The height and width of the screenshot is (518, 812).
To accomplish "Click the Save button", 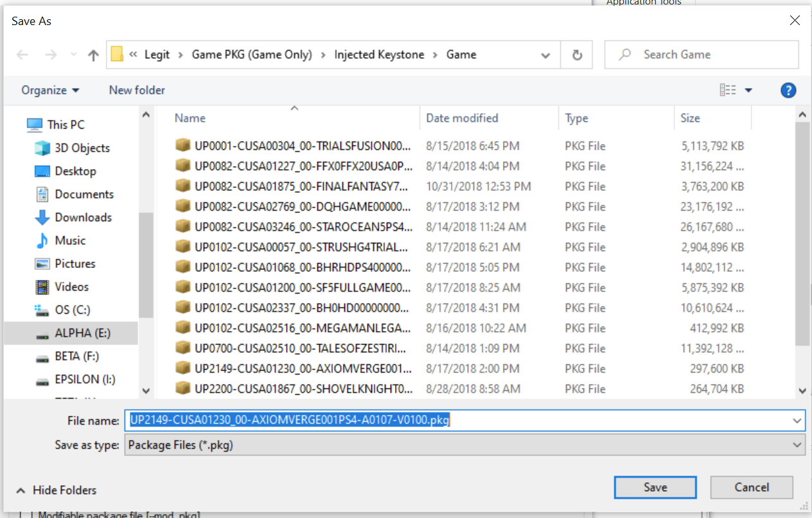I will pyautogui.click(x=655, y=487).
